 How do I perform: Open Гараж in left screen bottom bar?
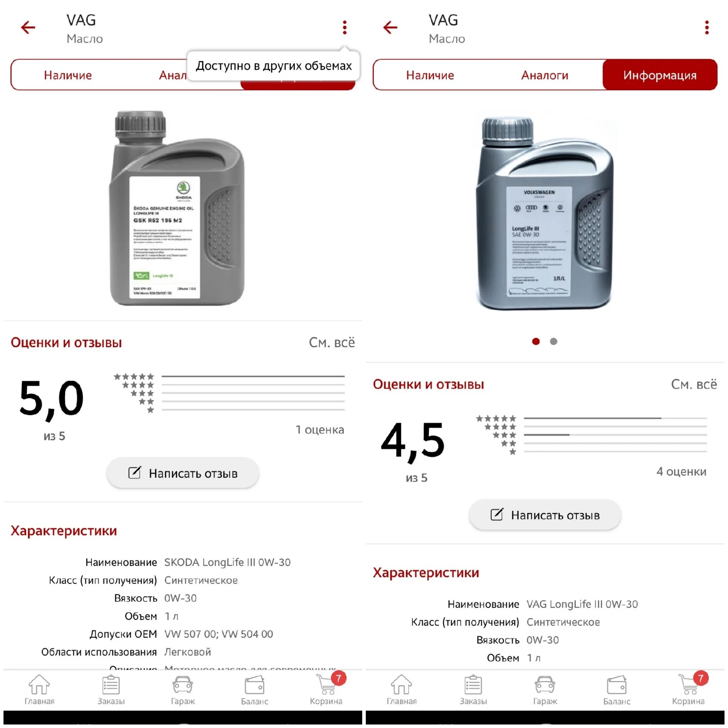(183, 690)
